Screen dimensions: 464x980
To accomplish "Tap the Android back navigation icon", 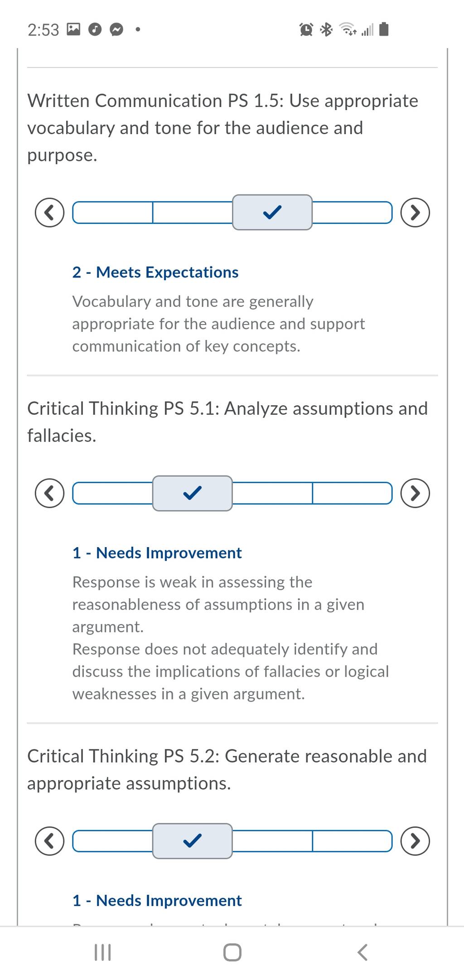I will (362, 952).
